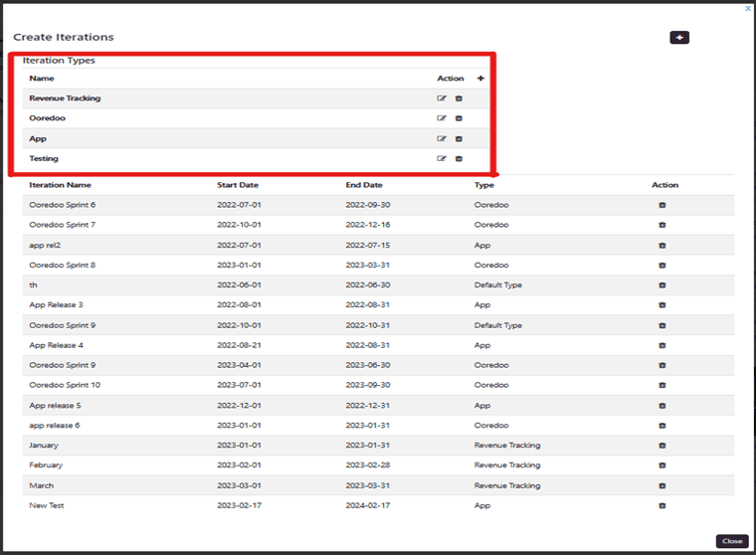Delete the Ooredoo Sprint 10 iteration
Image resolution: width=756 pixels, height=555 pixels.
[x=661, y=385]
